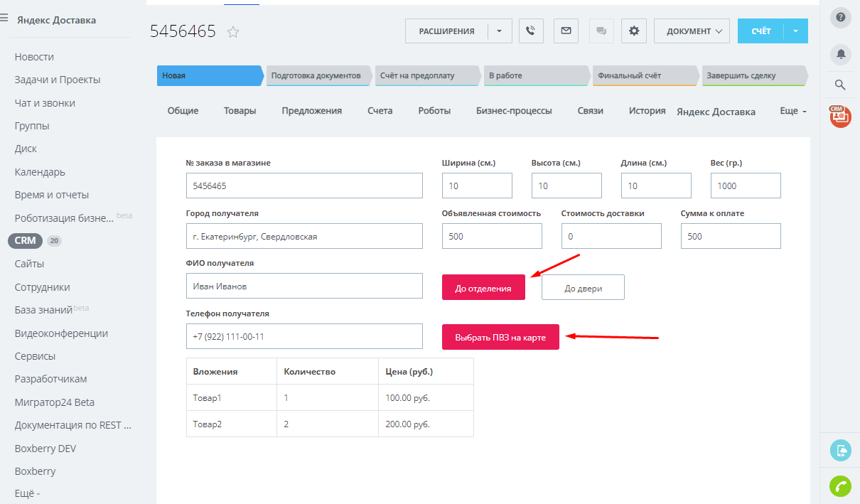
Task: Open Диск in the sidebar
Action: 26,149
